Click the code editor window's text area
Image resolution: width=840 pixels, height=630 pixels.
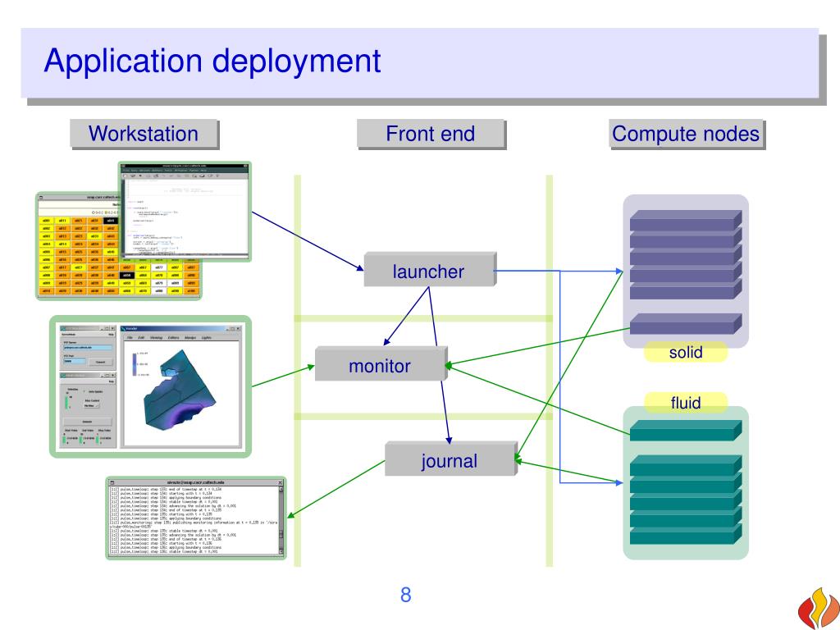click(187, 217)
